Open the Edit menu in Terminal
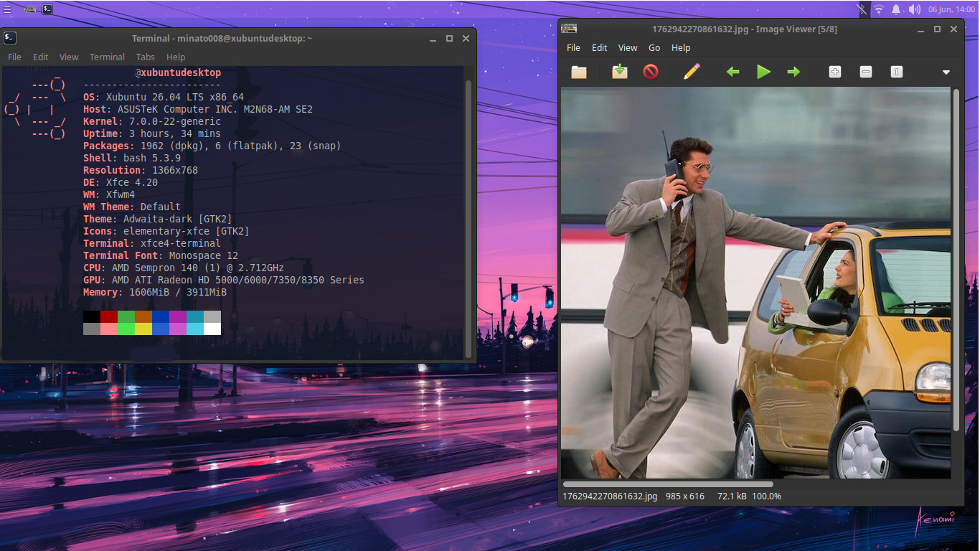Screen dimensions: 980x551 [x=41, y=57]
